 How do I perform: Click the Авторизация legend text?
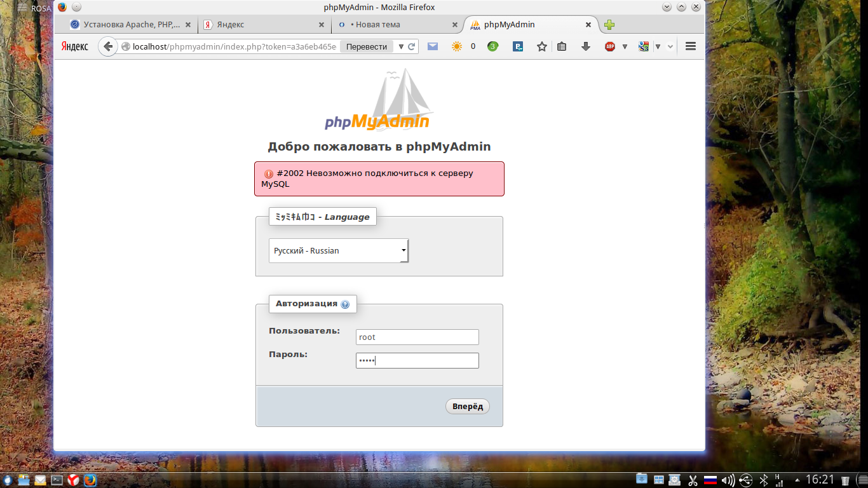[x=306, y=304]
